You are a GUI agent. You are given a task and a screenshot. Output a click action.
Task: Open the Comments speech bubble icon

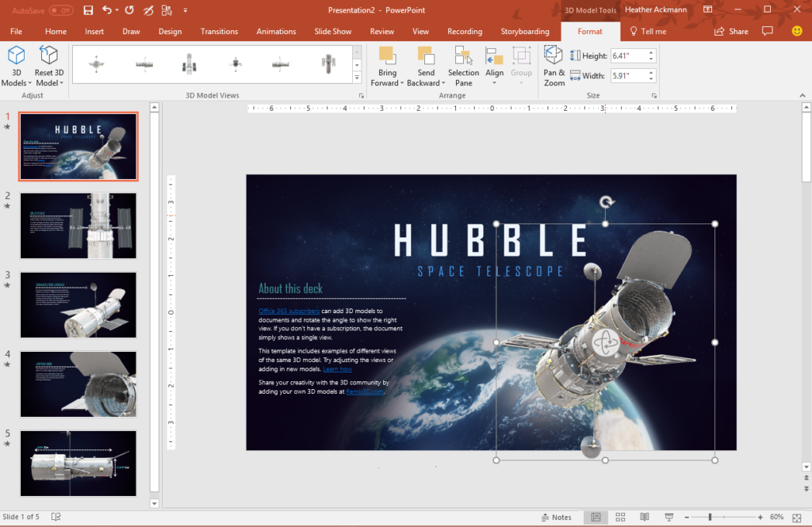coord(768,31)
